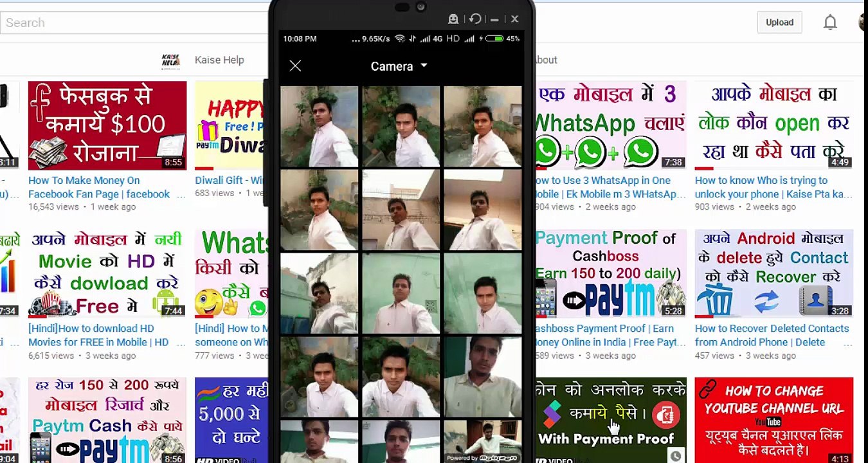Minimize the phone mirror window

click(494, 19)
